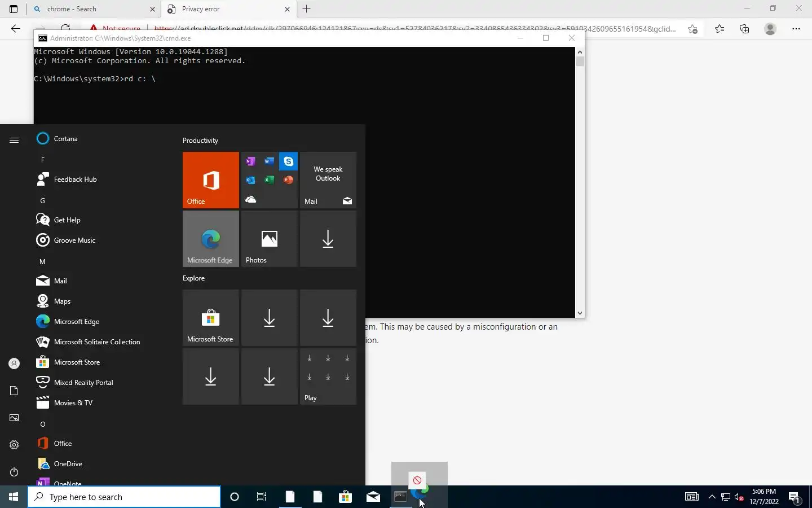Close the 'chrome - Search' tab

pyautogui.click(x=152, y=9)
